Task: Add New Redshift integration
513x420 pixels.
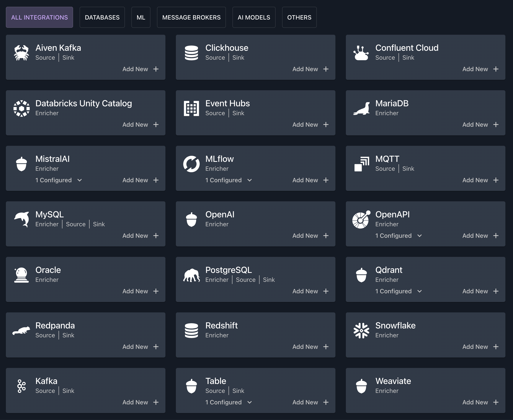Action: tap(310, 347)
